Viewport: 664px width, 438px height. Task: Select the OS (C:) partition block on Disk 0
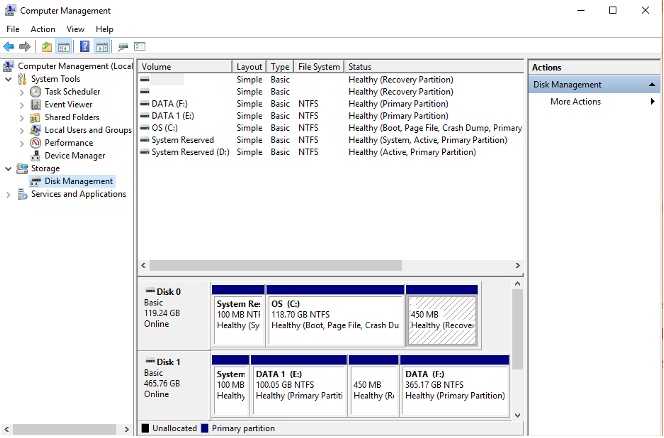pos(335,320)
